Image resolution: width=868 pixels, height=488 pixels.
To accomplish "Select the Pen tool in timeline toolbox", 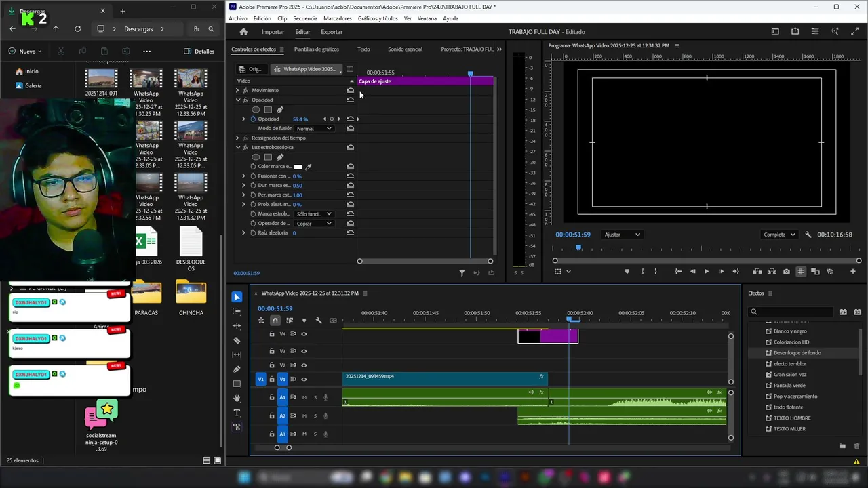I will (x=237, y=369).
